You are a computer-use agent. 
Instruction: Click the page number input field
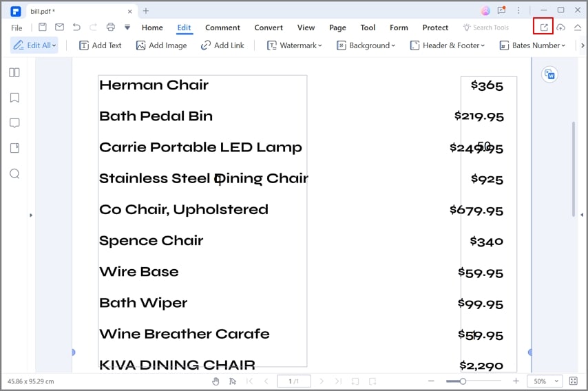click(294, 381)
